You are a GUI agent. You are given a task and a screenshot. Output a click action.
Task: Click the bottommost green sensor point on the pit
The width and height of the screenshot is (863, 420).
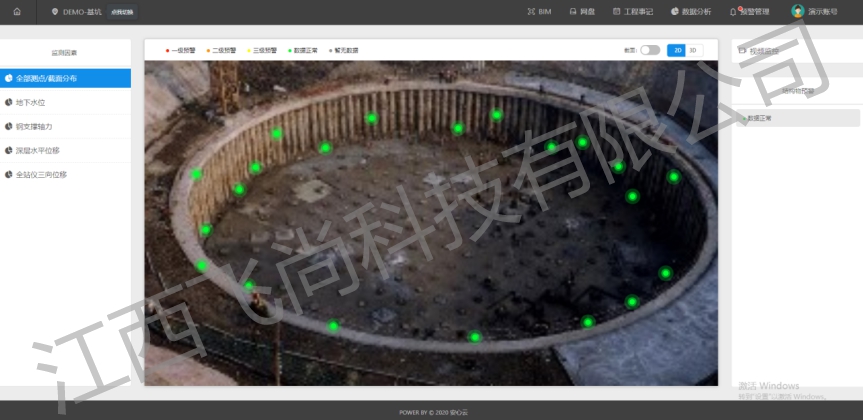[474, 336]
